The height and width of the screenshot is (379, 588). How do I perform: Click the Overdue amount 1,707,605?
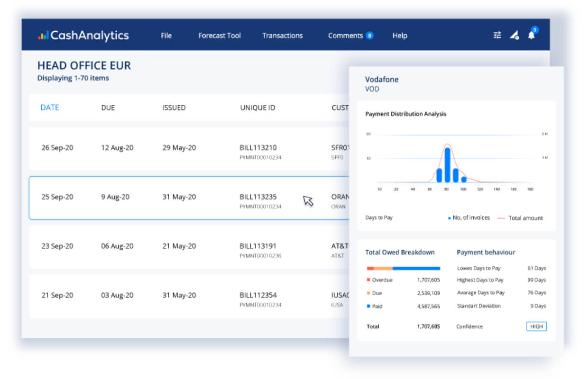click(x=429, y=280)
